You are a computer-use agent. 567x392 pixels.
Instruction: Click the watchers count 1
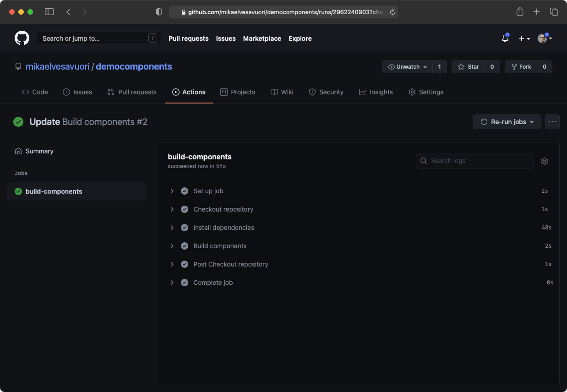(440, 67)
